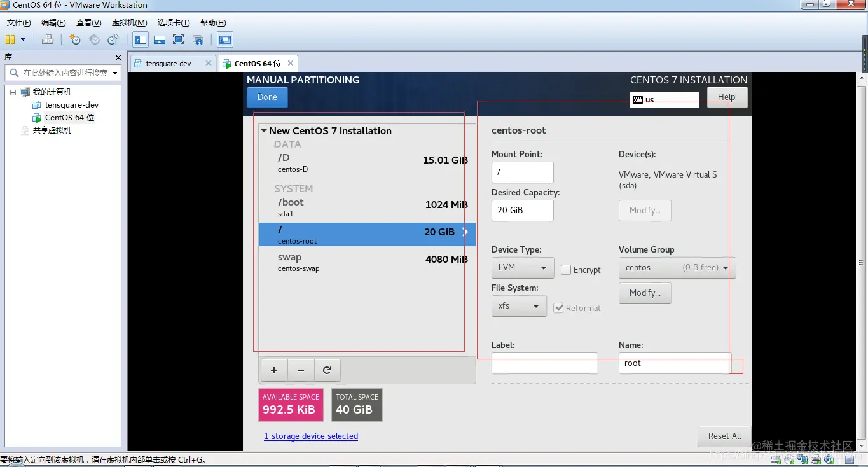This screenshot has width=868, height=467.
Task: Enable the Encrypt checkbox
Action: (x=566, y=270)
